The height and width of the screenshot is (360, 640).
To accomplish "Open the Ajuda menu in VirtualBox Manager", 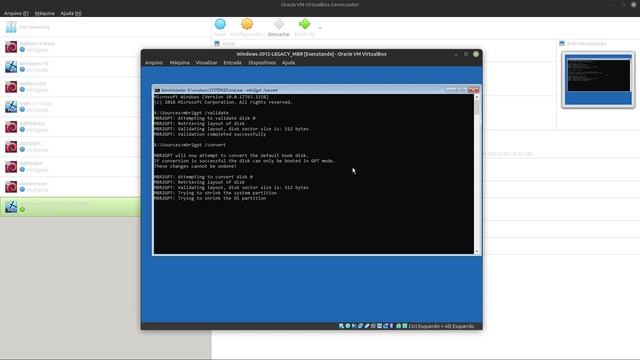I will [x=71, y=13].
